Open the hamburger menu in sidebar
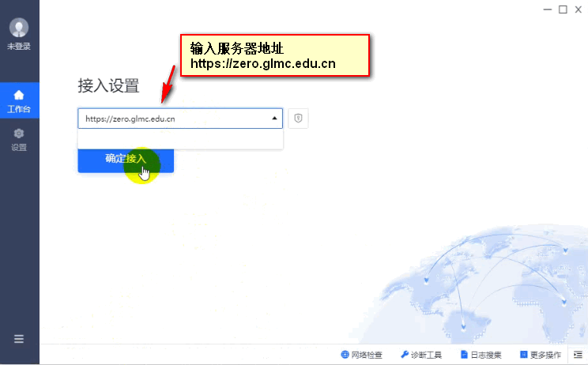 click(19, 339)
